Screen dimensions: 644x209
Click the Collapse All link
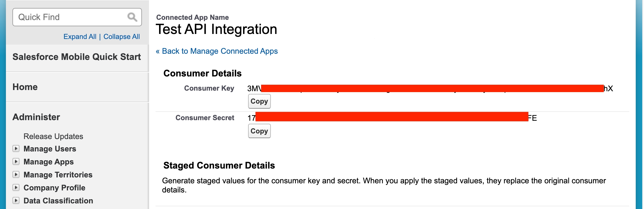pos(122,37)
